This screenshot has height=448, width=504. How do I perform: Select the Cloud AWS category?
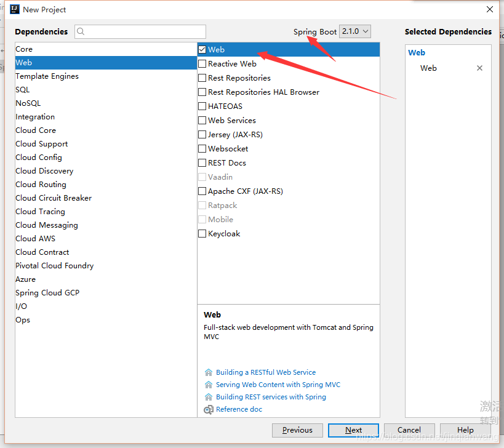[106, 239]
